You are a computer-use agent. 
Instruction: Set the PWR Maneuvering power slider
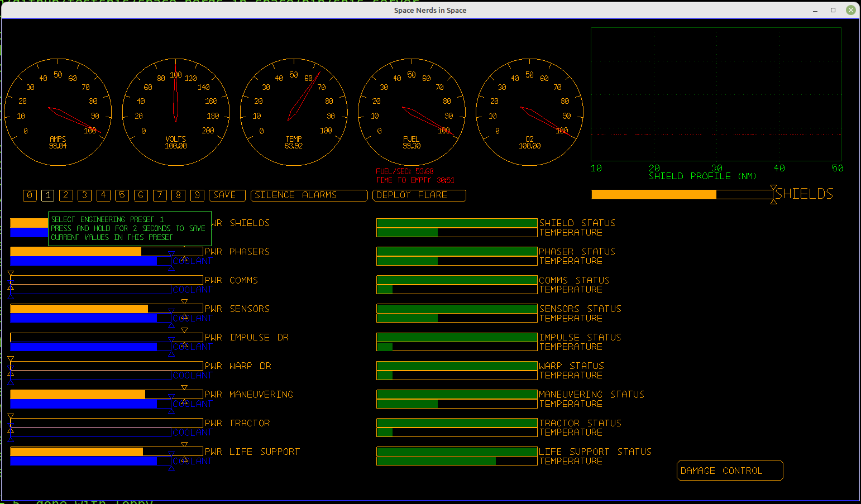coord(107,395)
